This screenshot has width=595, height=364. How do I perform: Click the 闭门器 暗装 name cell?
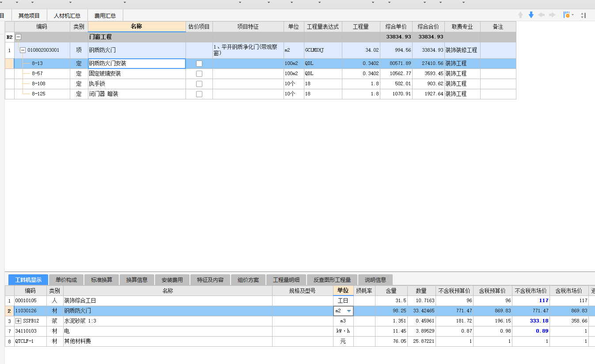coord(137,94)
